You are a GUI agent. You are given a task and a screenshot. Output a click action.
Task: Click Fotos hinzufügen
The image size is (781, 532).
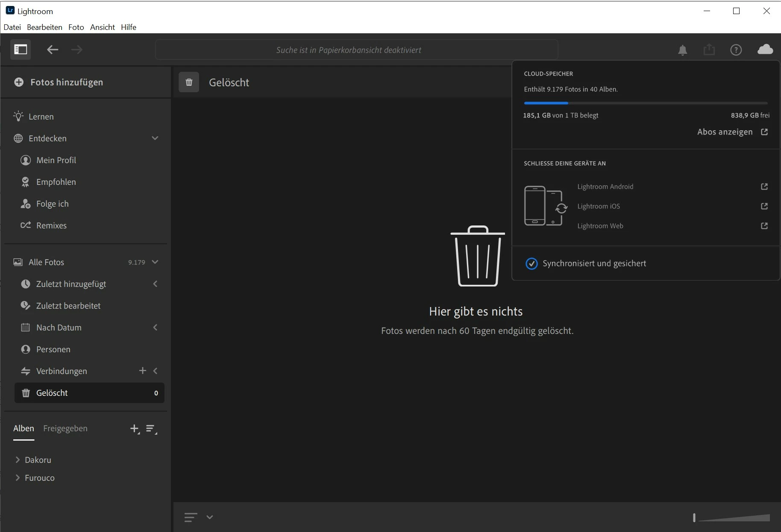(x=59, y=82)
